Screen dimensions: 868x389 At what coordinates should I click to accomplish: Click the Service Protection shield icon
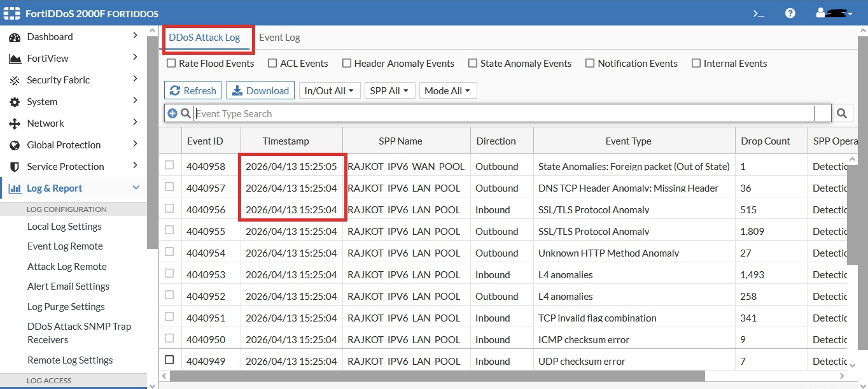[15, 167]
